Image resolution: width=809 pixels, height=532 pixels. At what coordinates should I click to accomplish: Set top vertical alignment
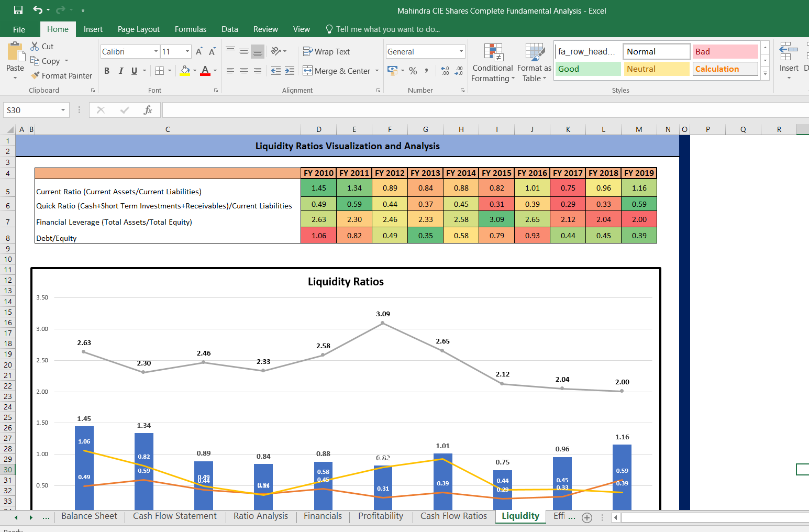(x=230, y=51)
